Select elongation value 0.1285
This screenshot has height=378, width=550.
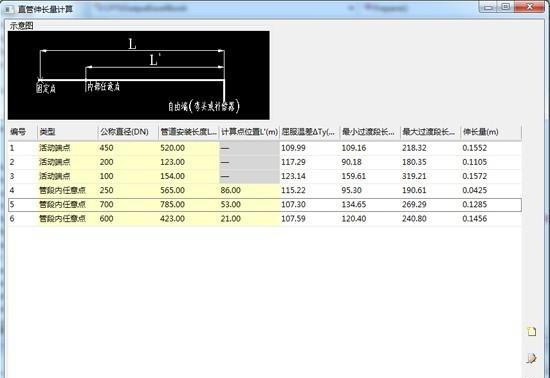pyautogui.click(x=475, y=204)
